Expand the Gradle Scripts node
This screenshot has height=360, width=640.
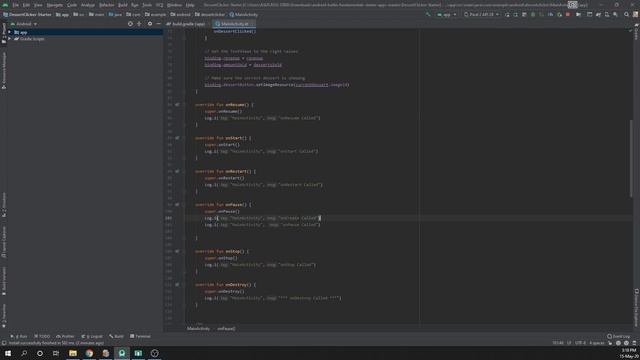tap(9, 39)
